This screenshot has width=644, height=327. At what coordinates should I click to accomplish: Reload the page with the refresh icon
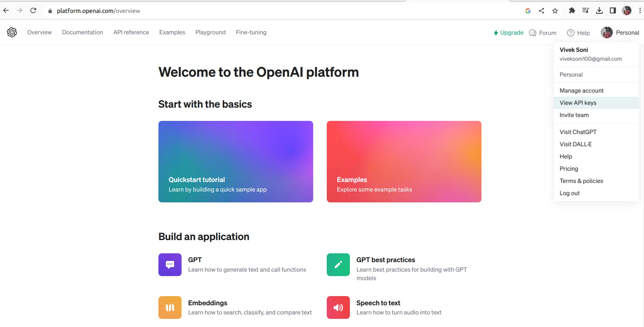click(x=33, y=11)
